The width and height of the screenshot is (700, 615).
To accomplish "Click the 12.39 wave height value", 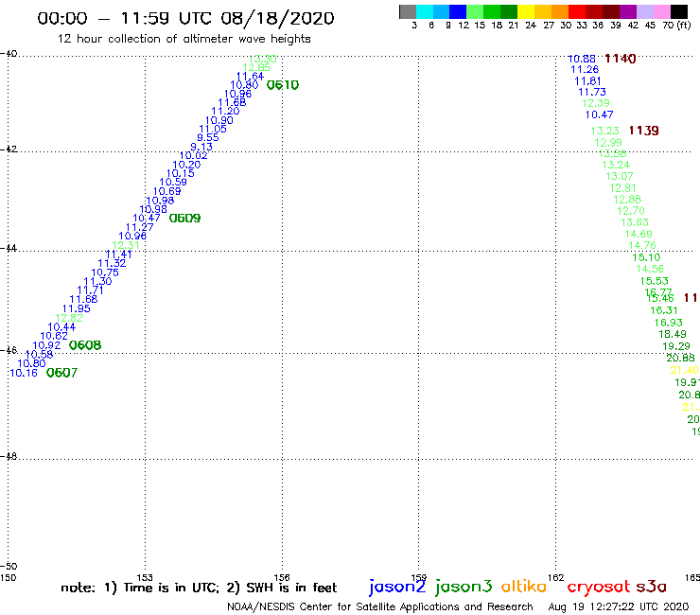I will [596, 103].
